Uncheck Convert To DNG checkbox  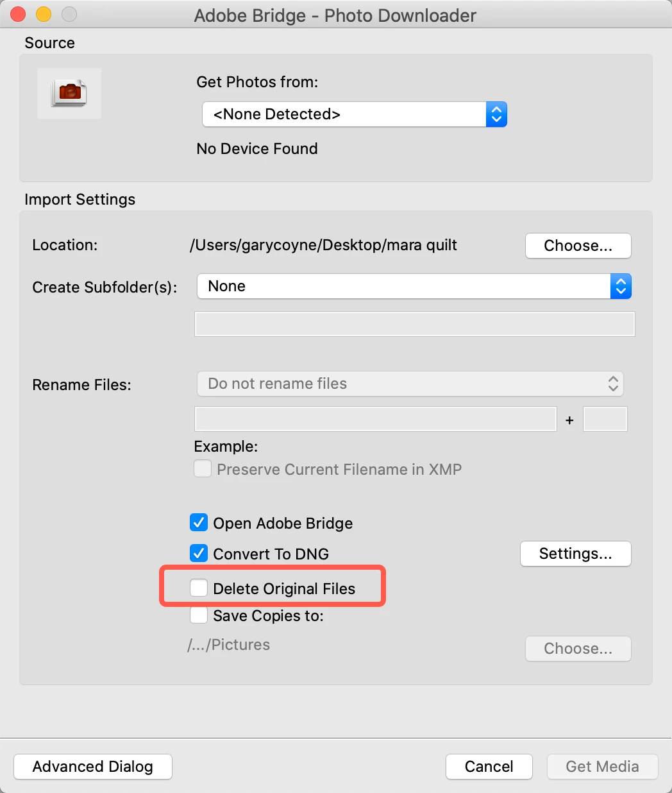coord(199,553)
